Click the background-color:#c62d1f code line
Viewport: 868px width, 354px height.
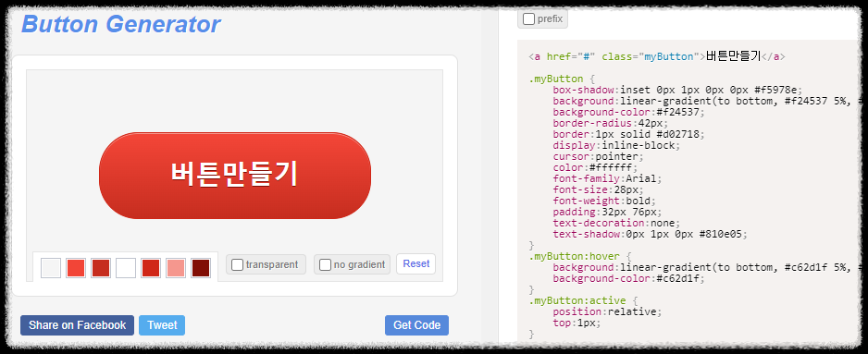[x=629, y=278]
